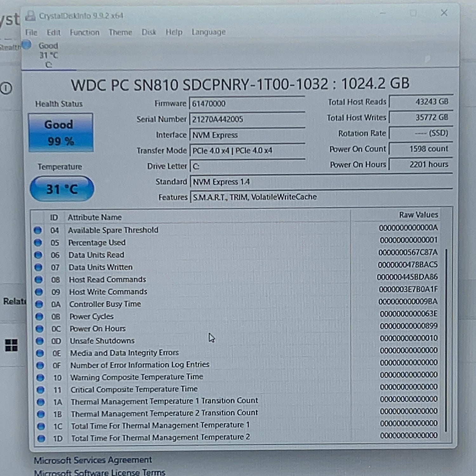Click the Good 99 % health status button
Screen dimensions: 476x476
point(61,133)
